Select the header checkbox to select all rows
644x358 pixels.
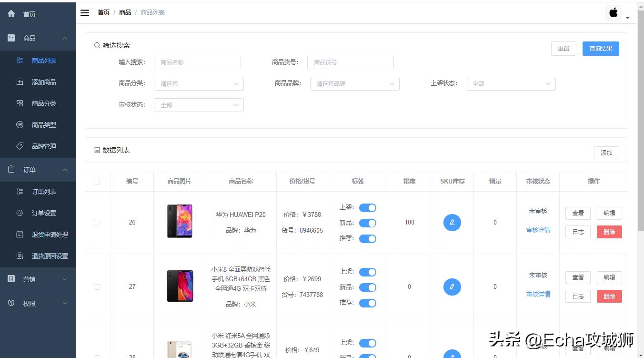97,181
